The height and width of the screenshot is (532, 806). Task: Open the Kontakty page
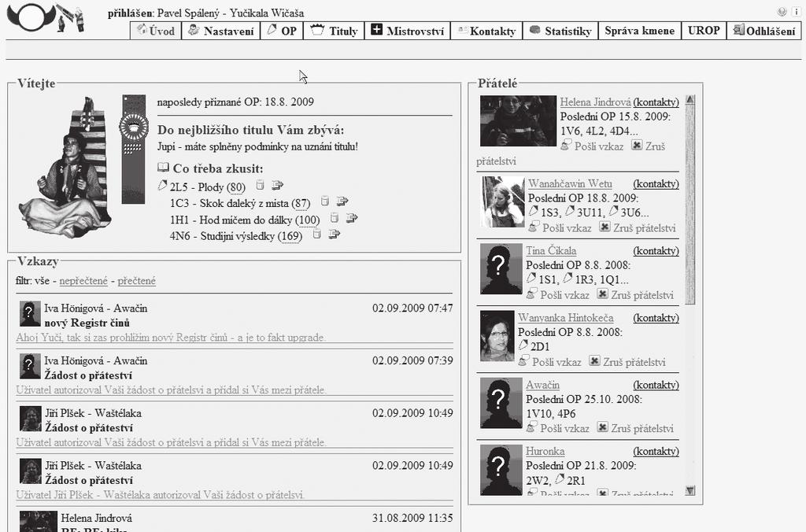pos(486,31)
